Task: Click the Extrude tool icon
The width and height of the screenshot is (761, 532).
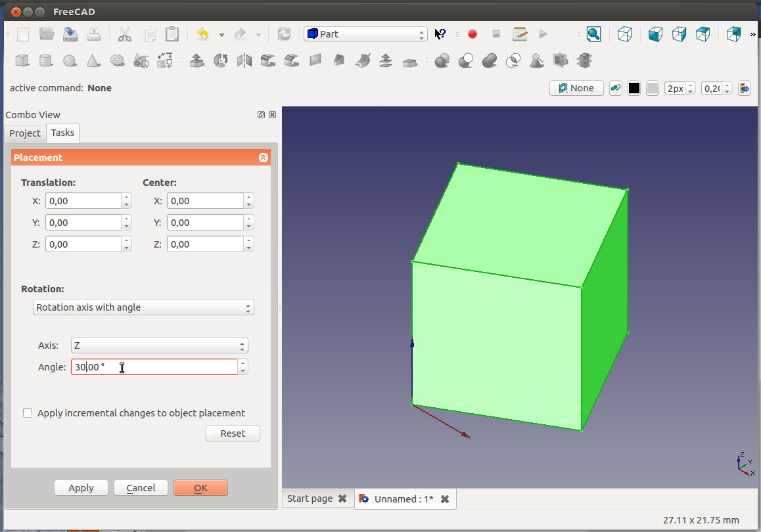Action: (x=196, y=61)
